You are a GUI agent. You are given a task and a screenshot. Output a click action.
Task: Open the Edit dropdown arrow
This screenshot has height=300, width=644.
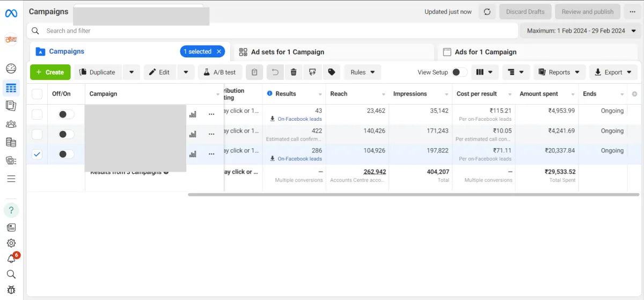[x=186, y=72]
